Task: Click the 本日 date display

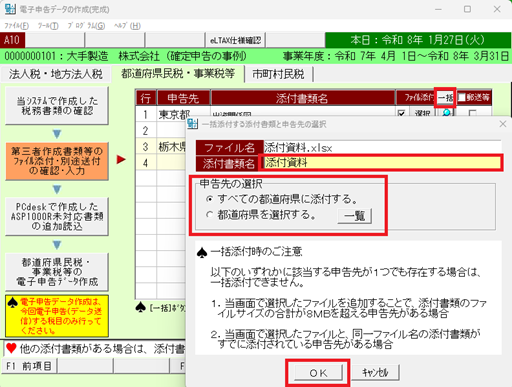Action: coord(417,40)
